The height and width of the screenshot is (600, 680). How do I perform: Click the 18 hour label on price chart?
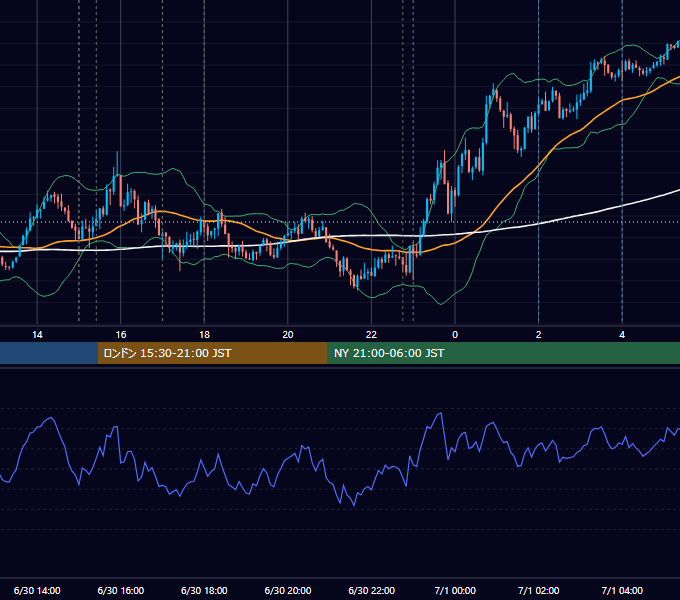tap(204, 335)
